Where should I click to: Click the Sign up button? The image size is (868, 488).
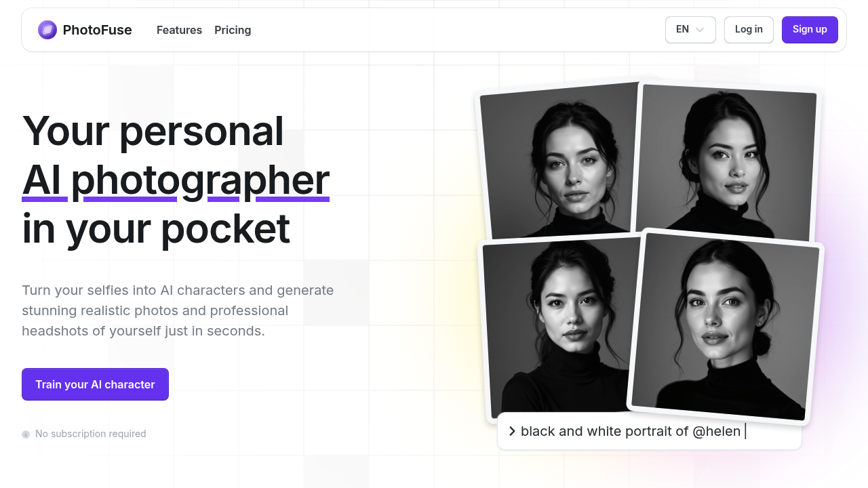click(x=810, y=29)
